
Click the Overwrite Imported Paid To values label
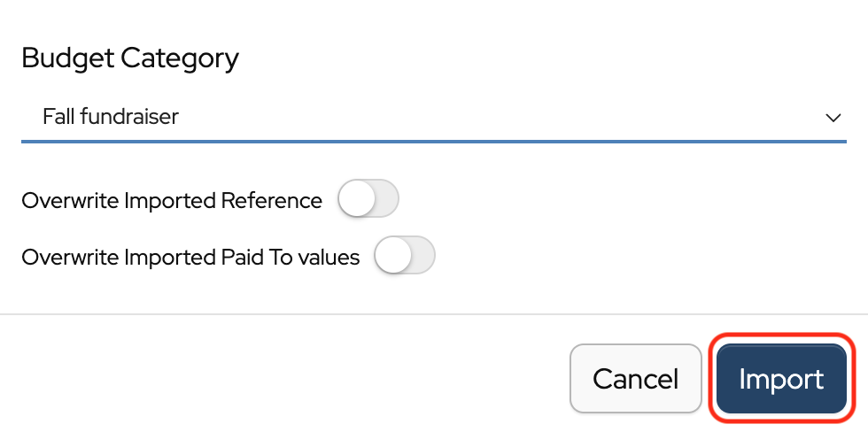190,258
